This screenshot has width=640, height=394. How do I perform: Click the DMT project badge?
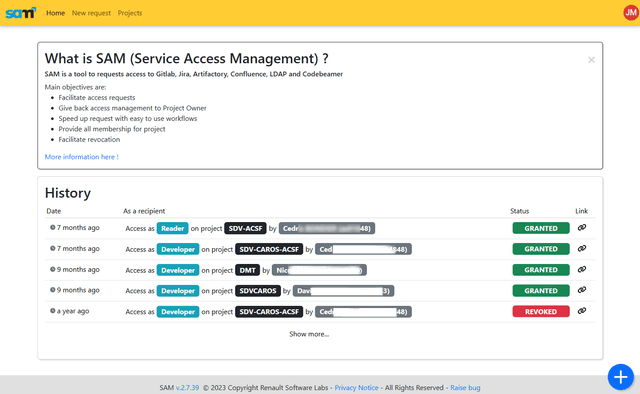(x=247, y=270)
